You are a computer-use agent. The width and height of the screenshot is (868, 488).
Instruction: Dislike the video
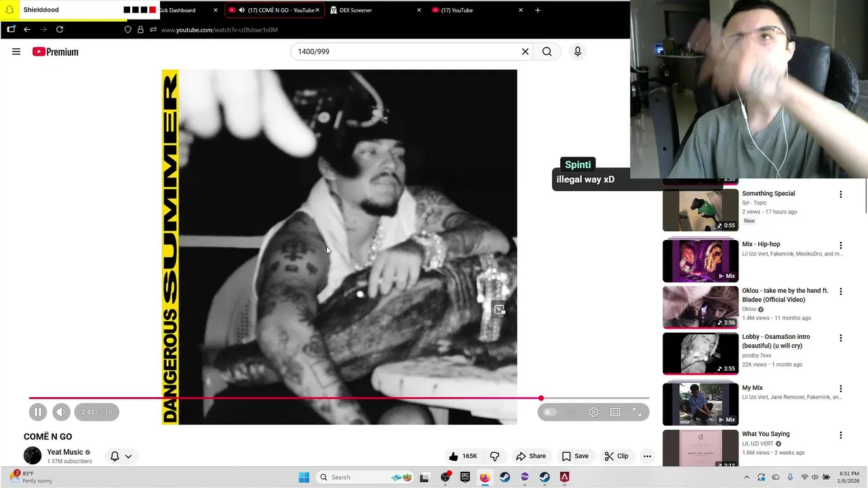point(494,456)
